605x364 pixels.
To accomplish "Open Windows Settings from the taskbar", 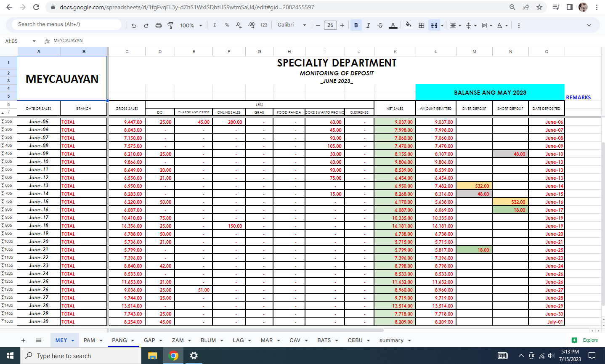I will click(x=194, y=356).
